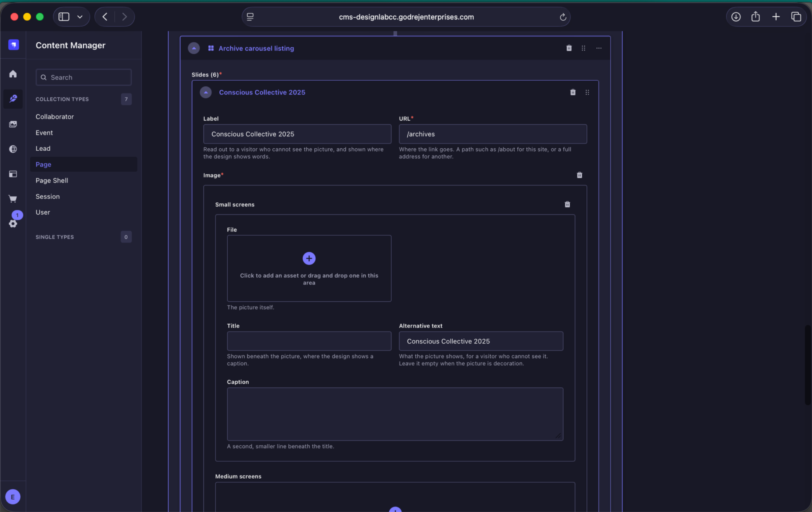The image size is (812, 512).
Task: Click the page vertical scrollbar
Action: [808, 365]
